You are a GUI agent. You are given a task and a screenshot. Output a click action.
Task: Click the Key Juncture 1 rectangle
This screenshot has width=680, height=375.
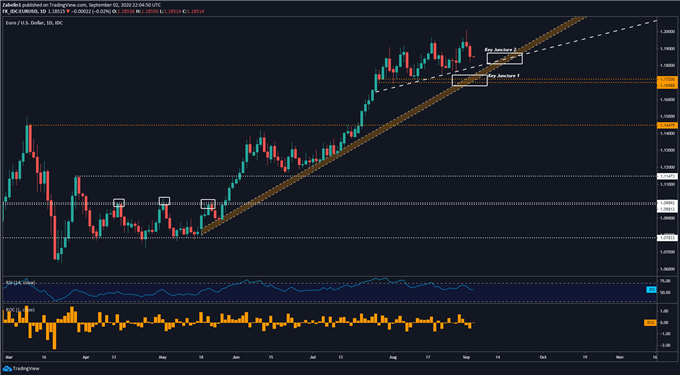470,80
